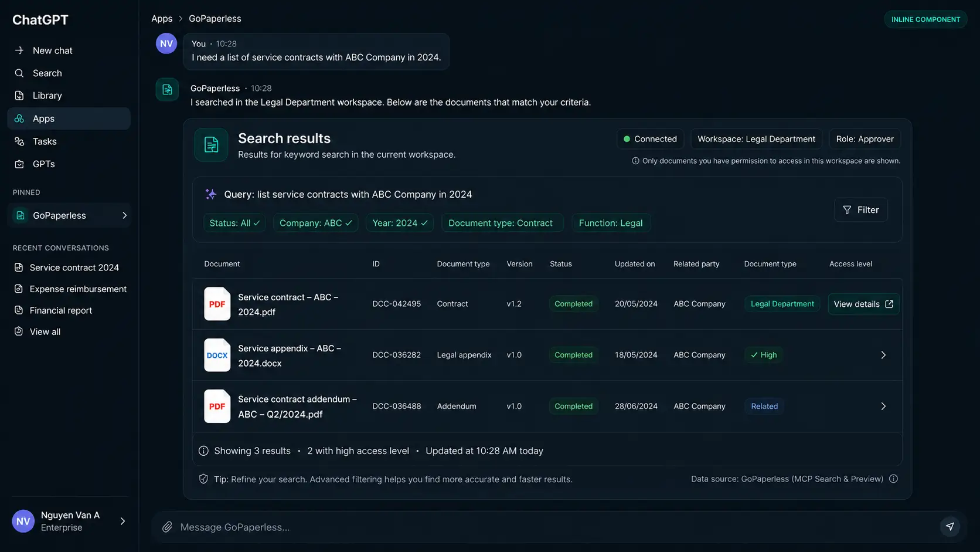Click the Financial report conversation icon
This screenshot has height=552, width=980.
click(x=19, y=310)
